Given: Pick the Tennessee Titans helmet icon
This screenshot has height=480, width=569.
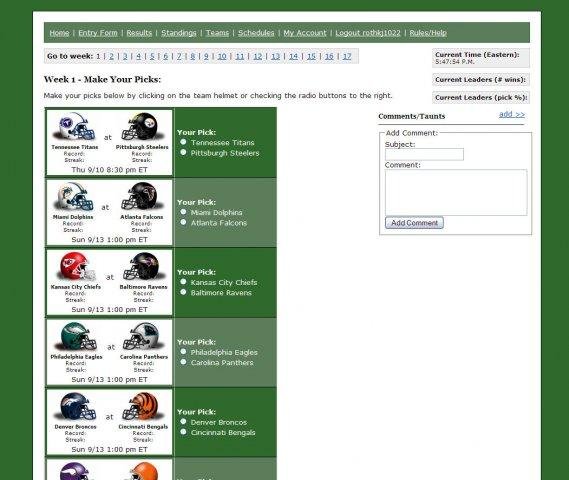Looking at the screenshot, I should pos(75,127).
